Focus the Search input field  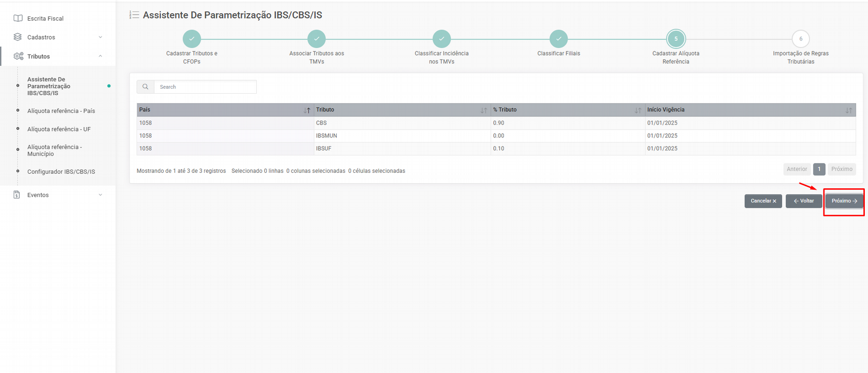pos(205,87)
